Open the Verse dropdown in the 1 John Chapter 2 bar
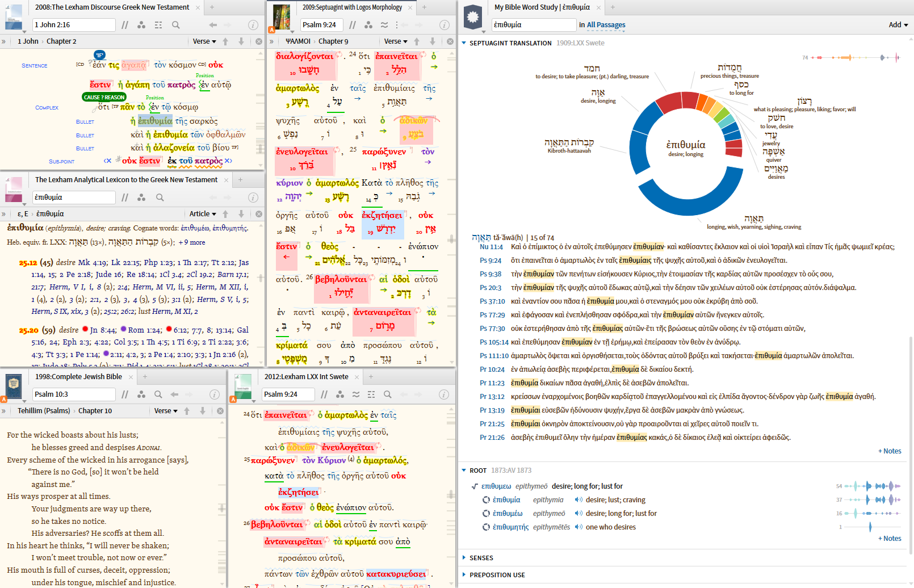The width and height of the screenshot is (914, 588). coord(204,41)
